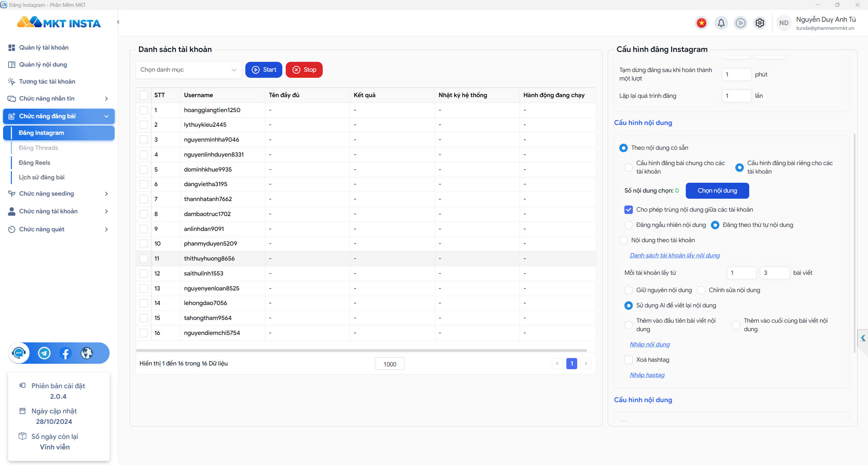Check the row for hoanggiangtien1250

144,110
